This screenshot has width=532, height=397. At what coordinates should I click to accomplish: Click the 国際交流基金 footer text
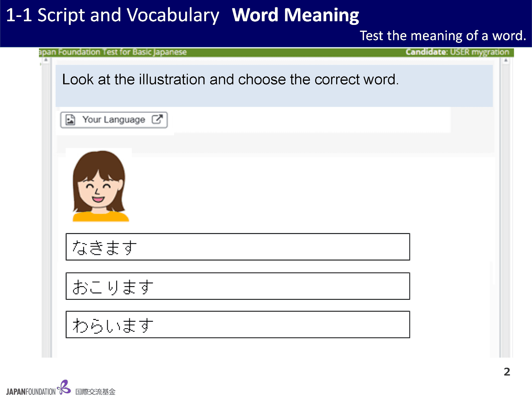(x=95, y=392)
